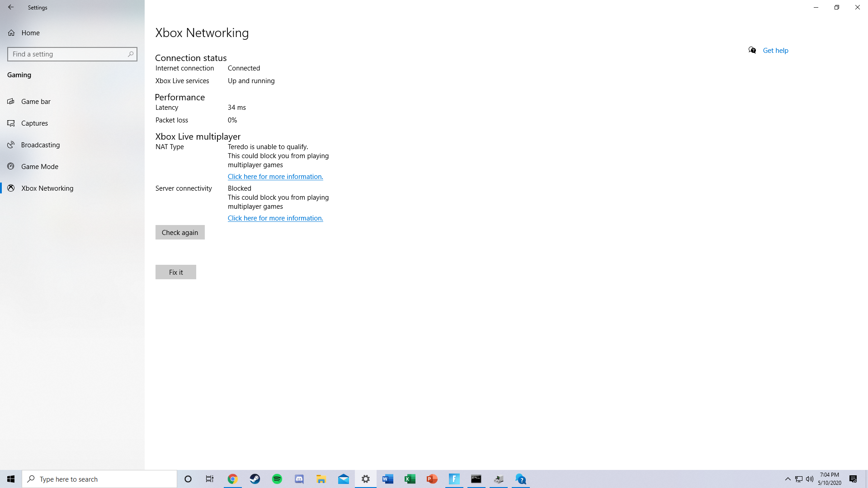Open the Action Center notifications icon
The height and width of the screenshot is (488, 868).
click(x=853, y=479)
